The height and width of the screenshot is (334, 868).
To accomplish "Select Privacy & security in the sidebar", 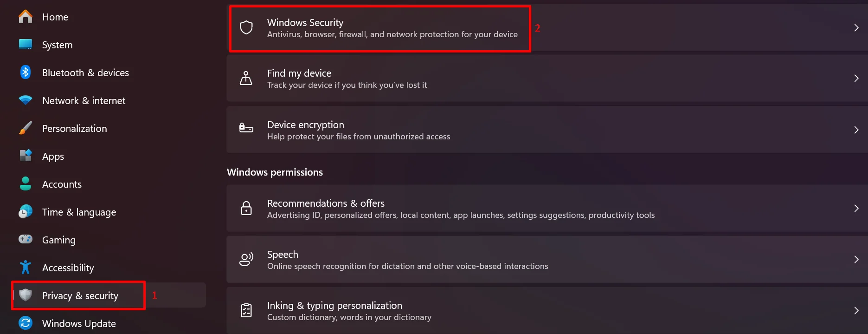I will pos(80,295).
